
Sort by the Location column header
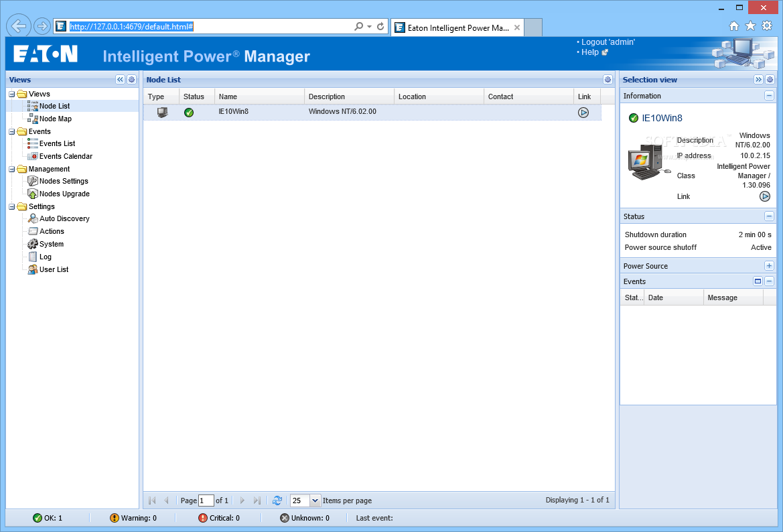pyautogui.click(x=439, y=96)
